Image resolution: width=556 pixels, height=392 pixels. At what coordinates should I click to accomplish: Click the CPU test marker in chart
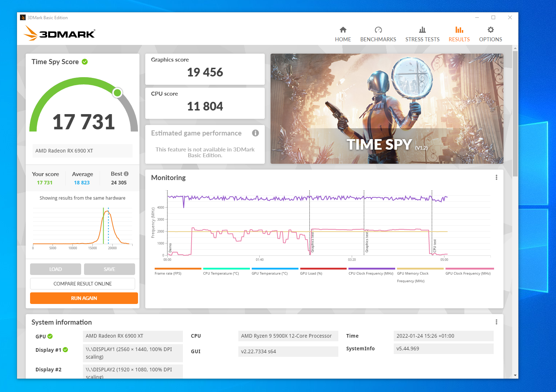click(435, 246)
